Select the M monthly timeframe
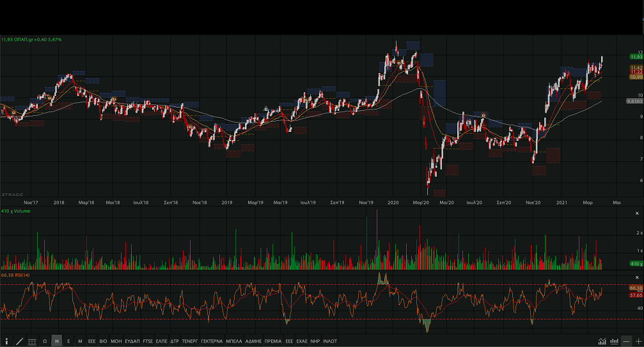Screen dimensions: 644x347 click(x=80, y=341)
